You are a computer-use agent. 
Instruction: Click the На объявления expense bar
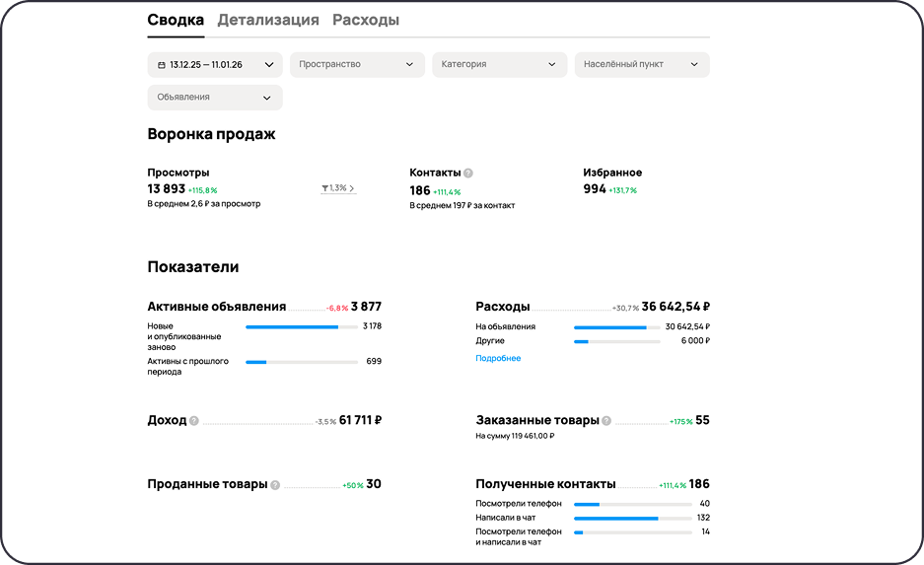(x=617, y=327)
